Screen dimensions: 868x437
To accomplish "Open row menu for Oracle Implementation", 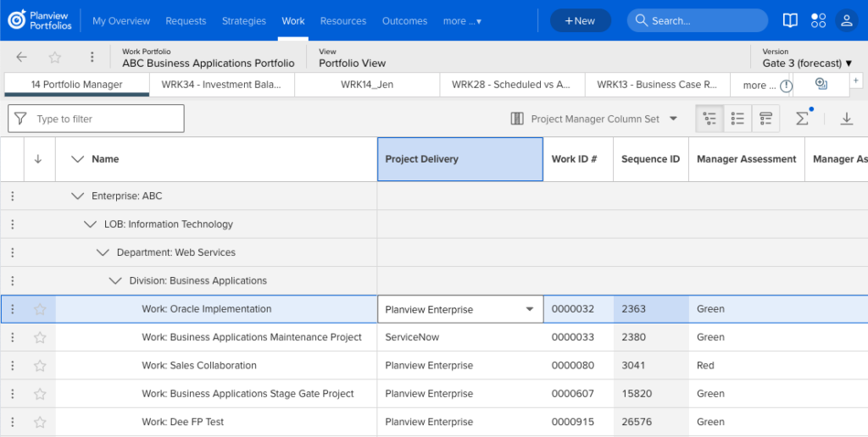I will point(12,308).
